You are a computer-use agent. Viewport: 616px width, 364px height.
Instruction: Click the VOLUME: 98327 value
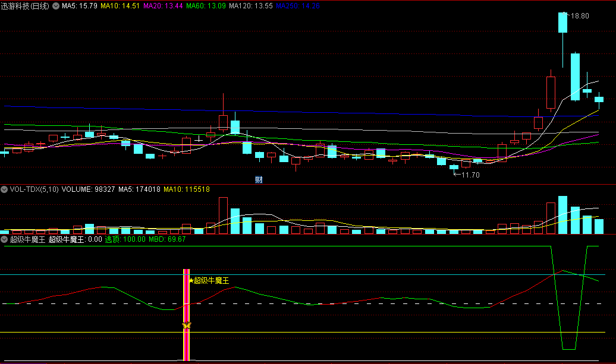coord(89,189)
